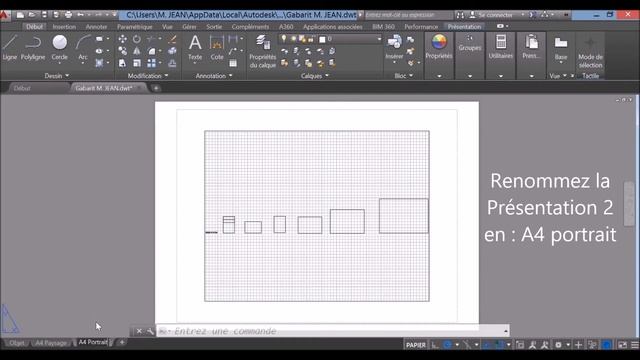Open the Groupes panel
The width and height of the screenshot is (640, 360).
470,44
